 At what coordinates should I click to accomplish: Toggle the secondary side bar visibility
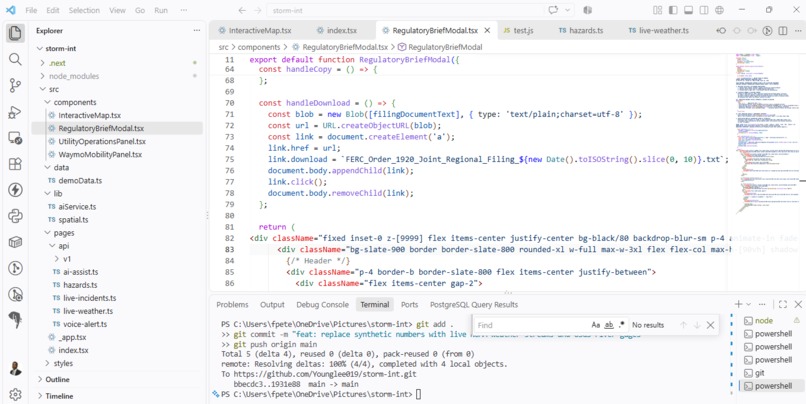704,10
